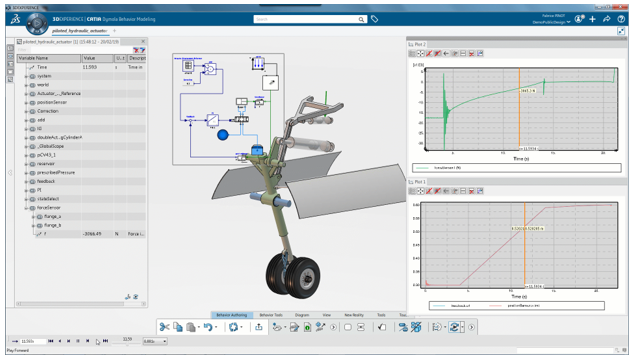Click the Undo arrow icon
Screen dimensions: 634x360
point(208,327)
